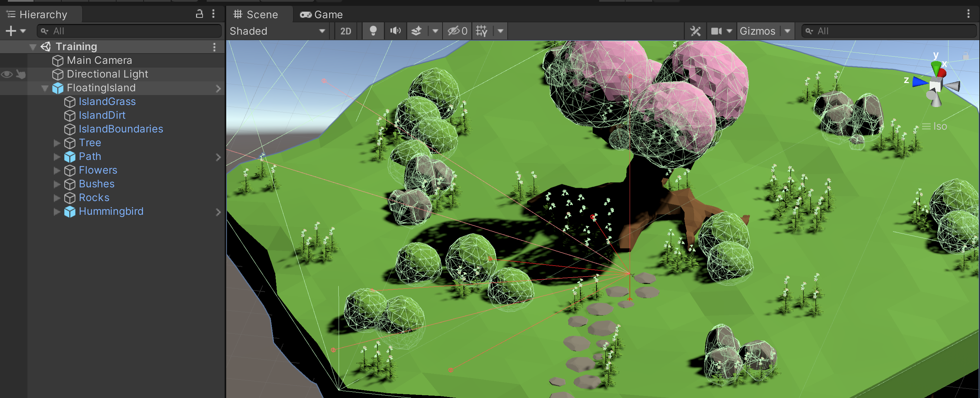Expand the Tree object in the Hierarchy
The image size is (980, 398).
pyautogui.click(x=56, y=143)
